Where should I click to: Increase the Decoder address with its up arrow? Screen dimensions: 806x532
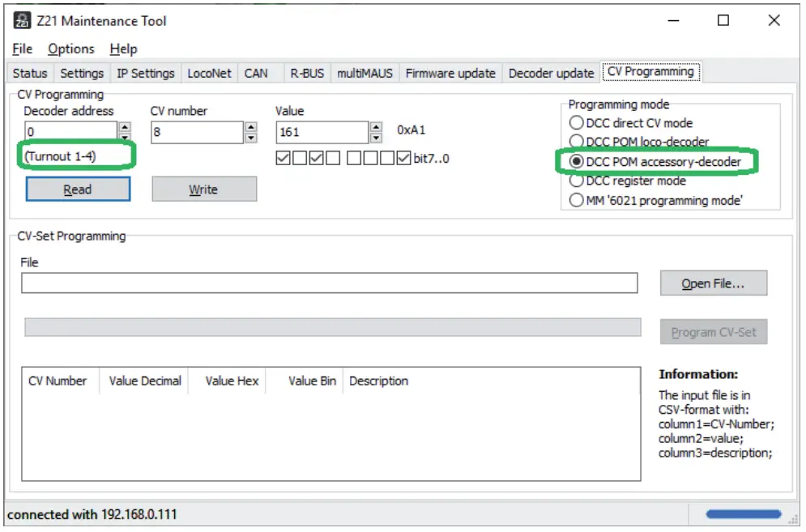123,127
